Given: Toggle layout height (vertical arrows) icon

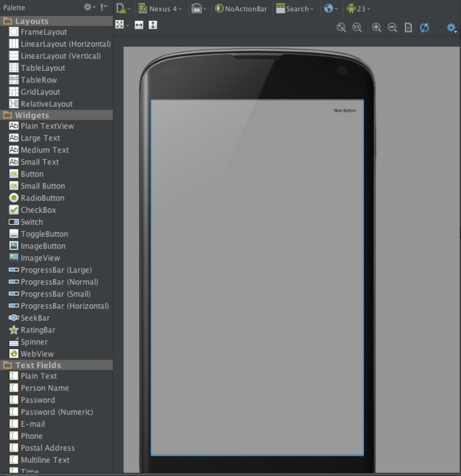Looking at the screenshot, I should tap(153, 25).
